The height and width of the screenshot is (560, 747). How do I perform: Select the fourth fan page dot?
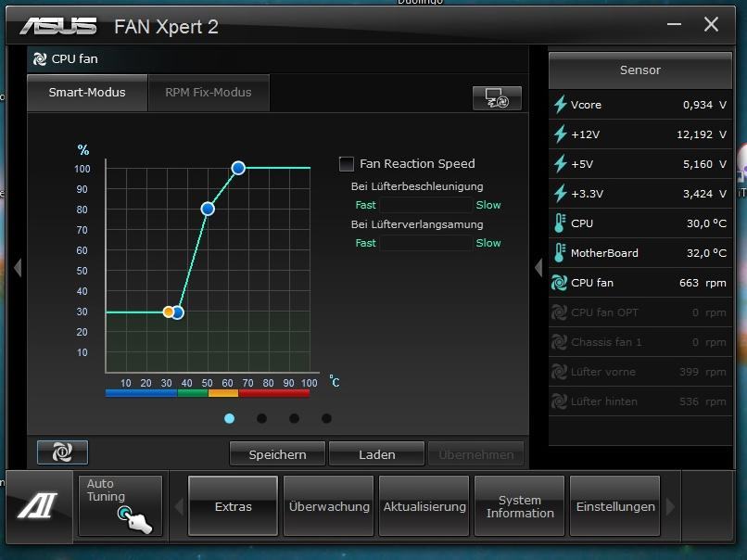pyautogui.click(x=326, y=418)
